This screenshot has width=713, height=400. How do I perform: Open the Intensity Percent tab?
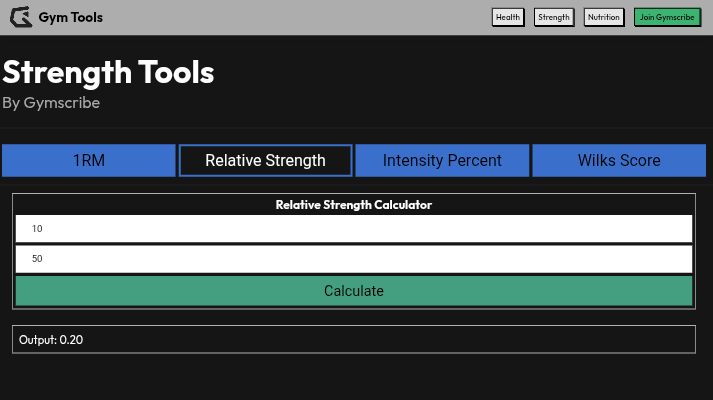pos(442,160)
